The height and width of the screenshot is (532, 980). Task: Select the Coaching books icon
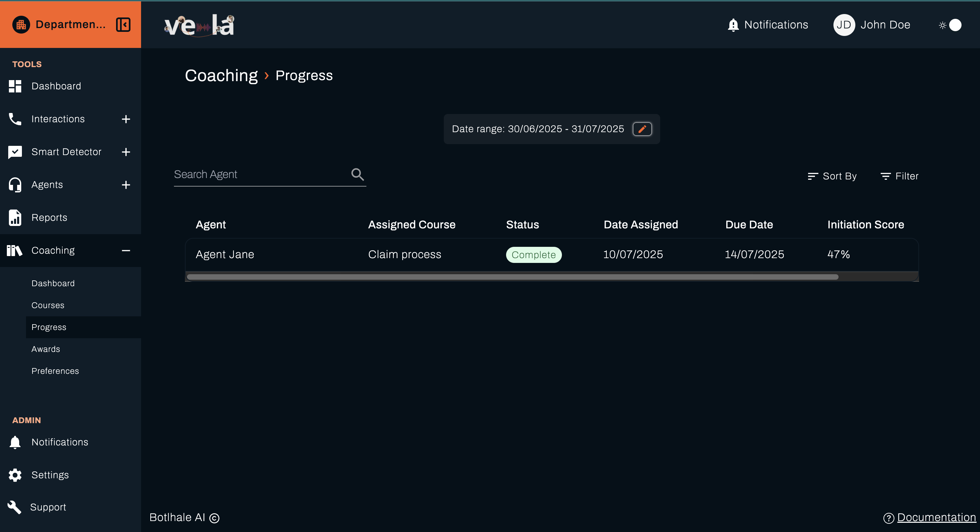point(14,250)
